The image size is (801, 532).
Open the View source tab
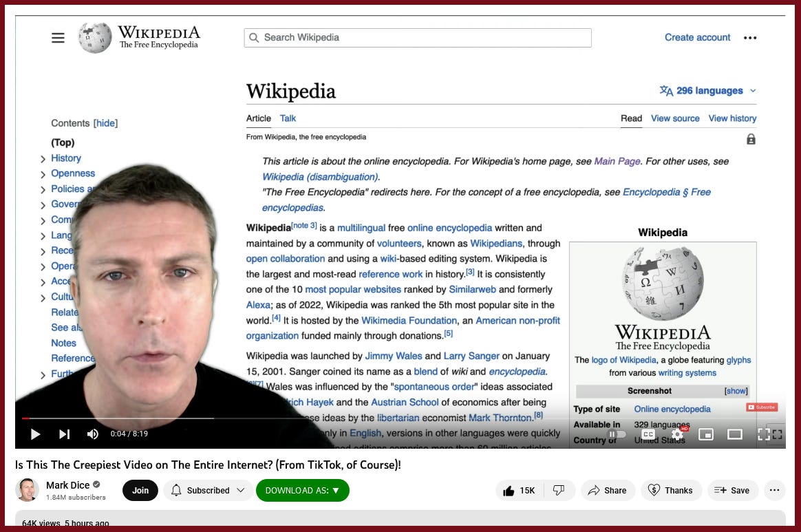[x=675, y=118]
